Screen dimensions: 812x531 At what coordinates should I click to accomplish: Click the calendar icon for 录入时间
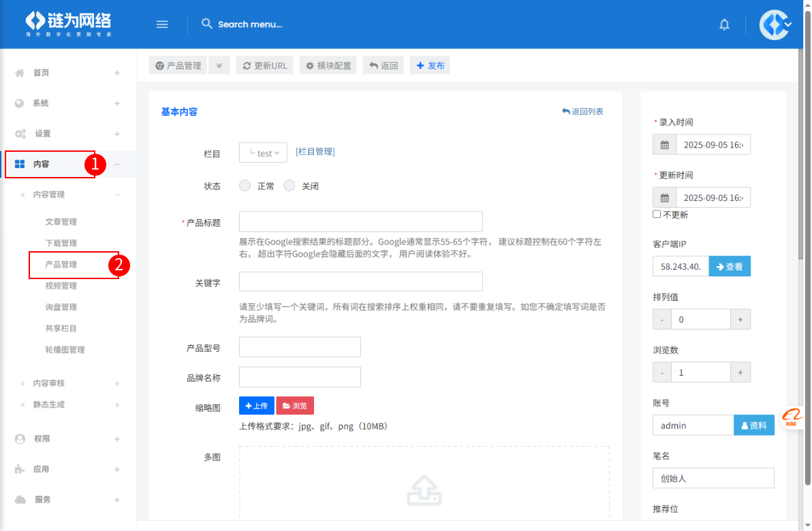point(664,145)
